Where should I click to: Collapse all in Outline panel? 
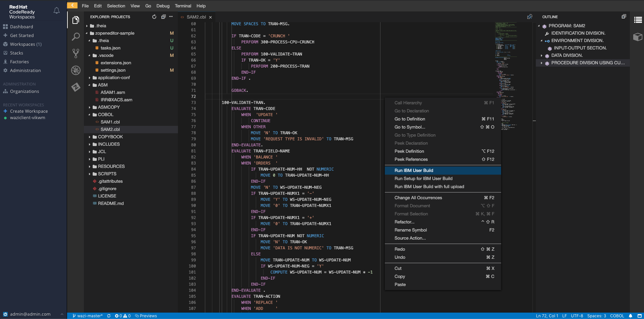tap(624, 16)
